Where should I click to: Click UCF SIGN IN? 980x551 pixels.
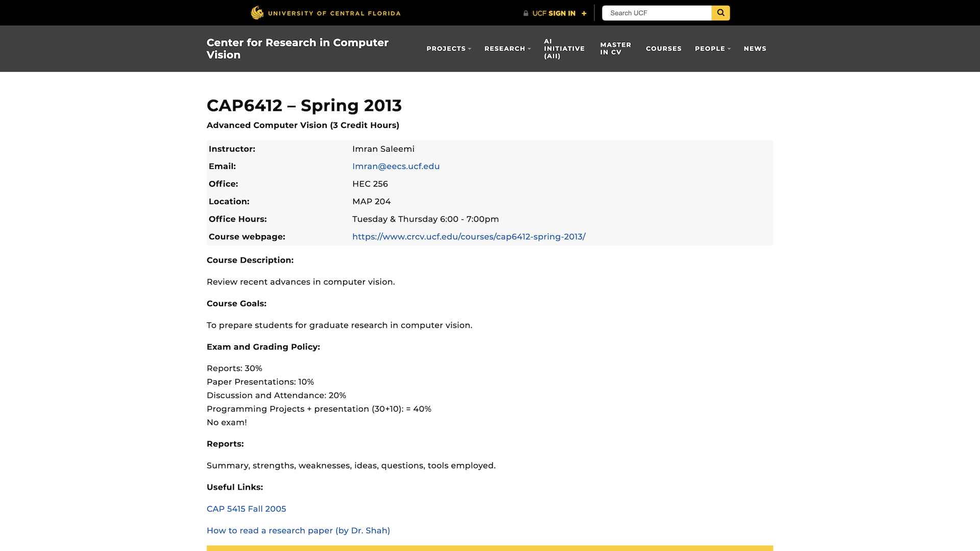tap(554, 13)
